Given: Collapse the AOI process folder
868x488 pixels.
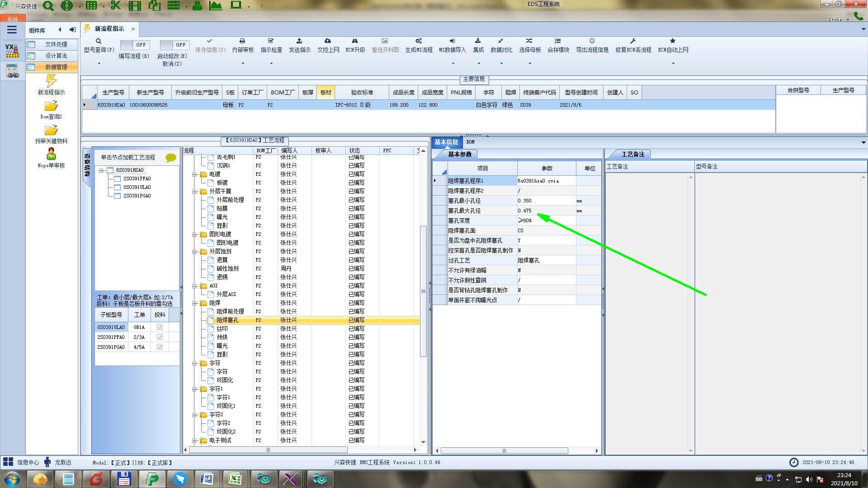Looking at the screenshot, I should click(x=194, y=286).
